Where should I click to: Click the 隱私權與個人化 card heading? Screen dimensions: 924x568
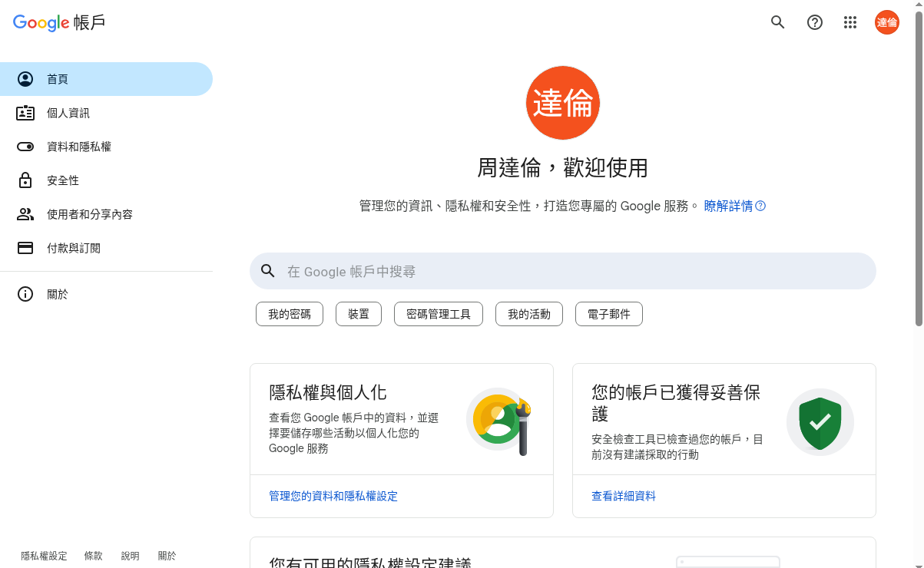click(328, 392)
